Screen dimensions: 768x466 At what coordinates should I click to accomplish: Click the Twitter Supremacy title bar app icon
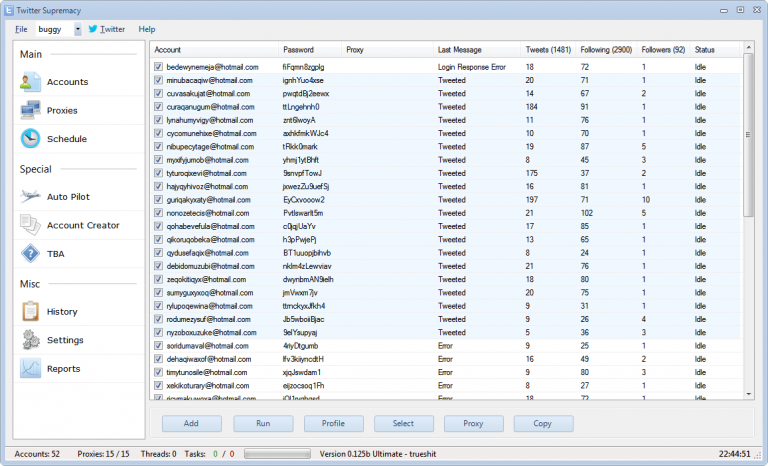[x=8, y=10]
